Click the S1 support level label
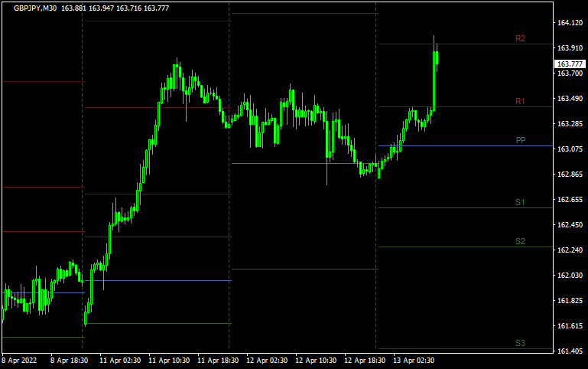588x369 pixels. tap(520, 202)
